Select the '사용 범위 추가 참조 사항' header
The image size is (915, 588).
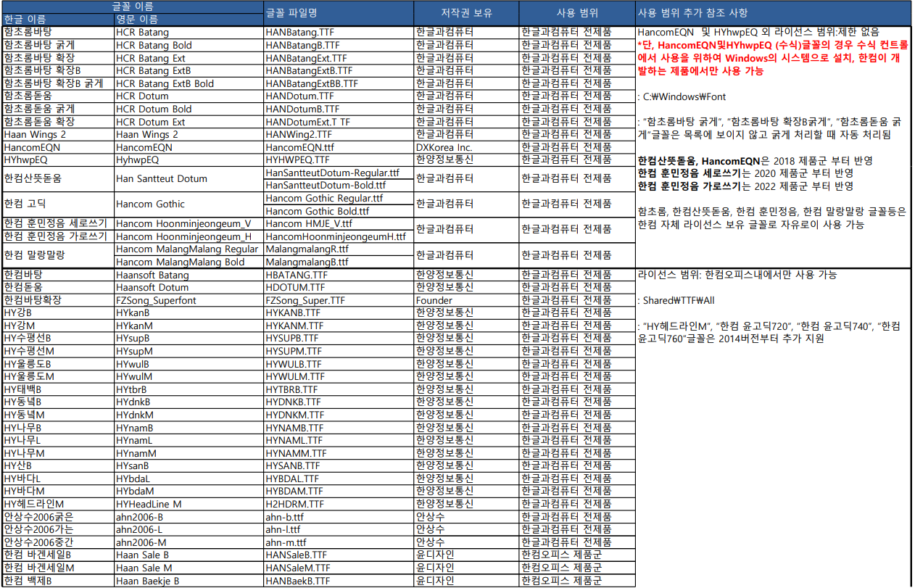pyautogui.click(x=773, y=13)
